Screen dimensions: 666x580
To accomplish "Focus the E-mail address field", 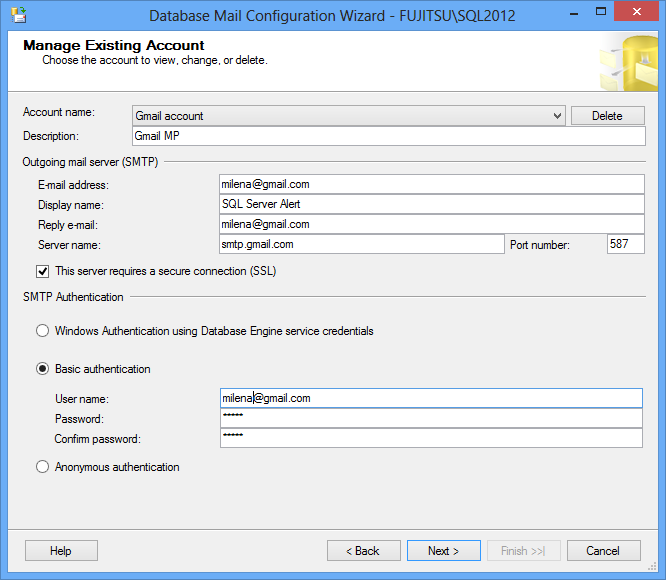I will pos(431,184).
